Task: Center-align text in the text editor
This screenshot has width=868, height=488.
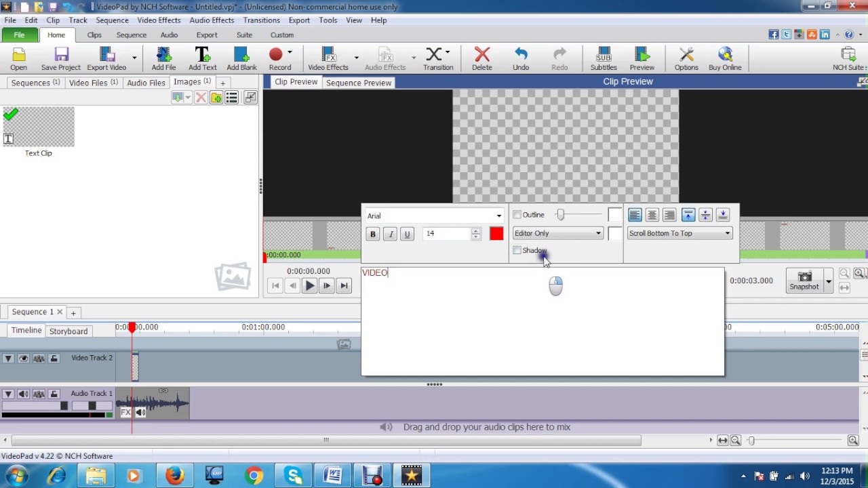Action: [652, 215]
